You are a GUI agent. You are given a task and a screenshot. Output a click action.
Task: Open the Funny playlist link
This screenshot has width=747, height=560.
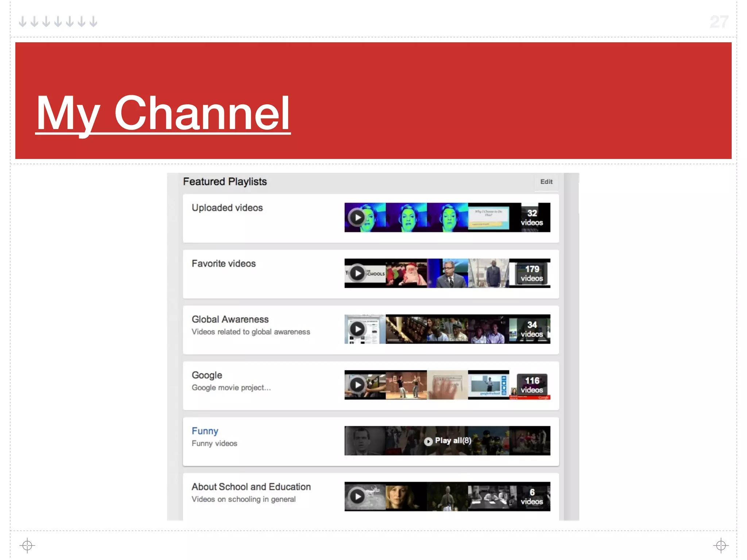(x=205, y=431)
